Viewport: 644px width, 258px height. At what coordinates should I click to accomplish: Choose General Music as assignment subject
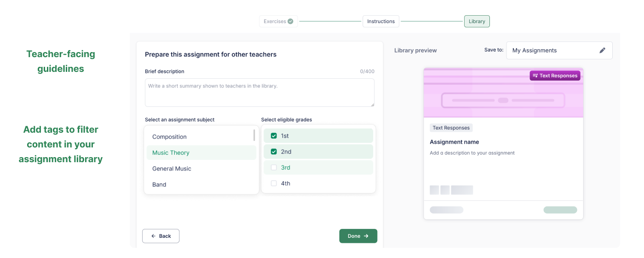pos(172,169)
